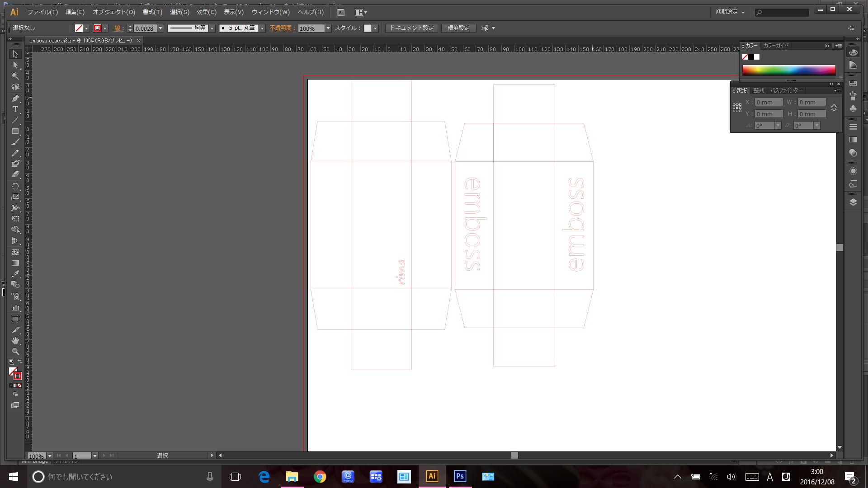Select the Artboard tool

15,319
